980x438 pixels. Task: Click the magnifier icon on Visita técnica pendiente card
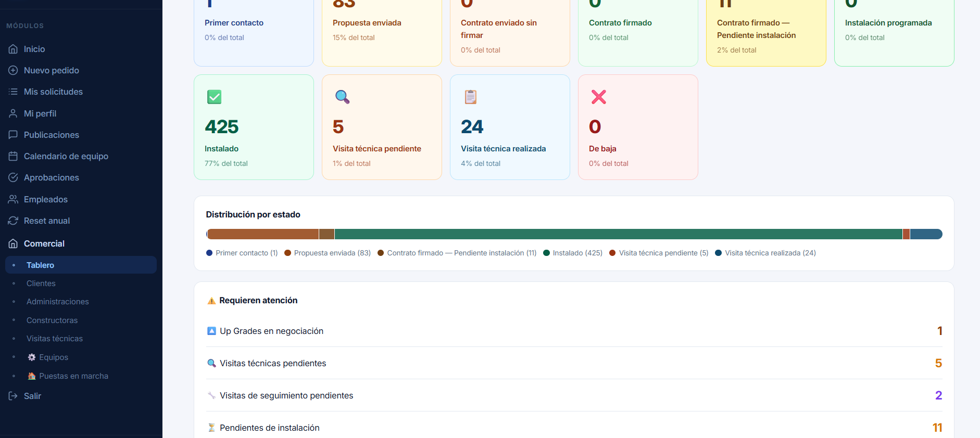[x=342, y=97]
